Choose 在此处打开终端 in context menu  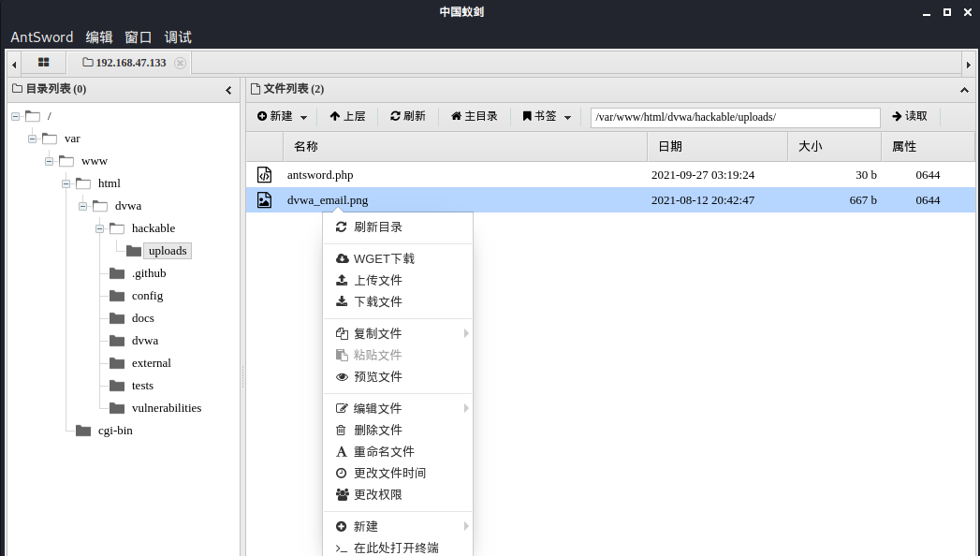tap(398, 548)
